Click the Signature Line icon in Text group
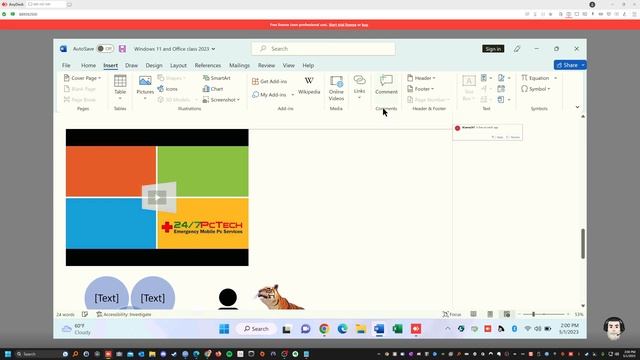The width and height of the screenshot is (640, 360). [x=501, y=78]
